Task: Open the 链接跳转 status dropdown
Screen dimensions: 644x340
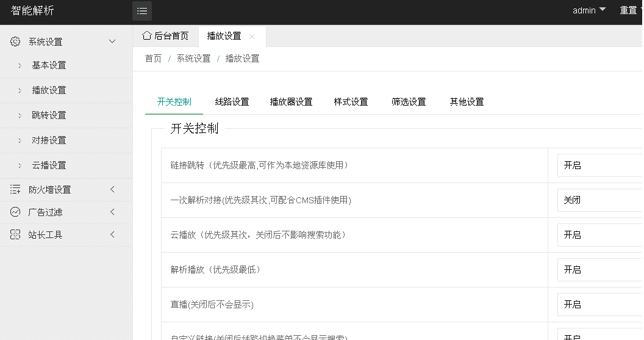Action: (599, 165)
